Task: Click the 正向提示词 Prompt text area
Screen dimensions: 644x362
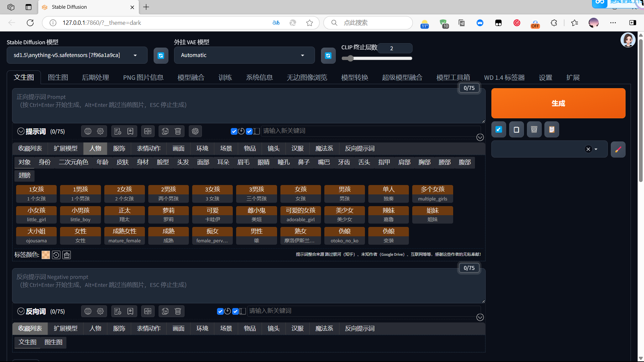Action: coord(249,106)
